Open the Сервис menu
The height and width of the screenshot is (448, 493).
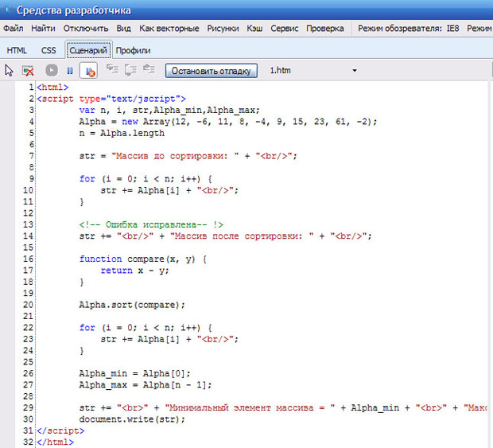285,29
